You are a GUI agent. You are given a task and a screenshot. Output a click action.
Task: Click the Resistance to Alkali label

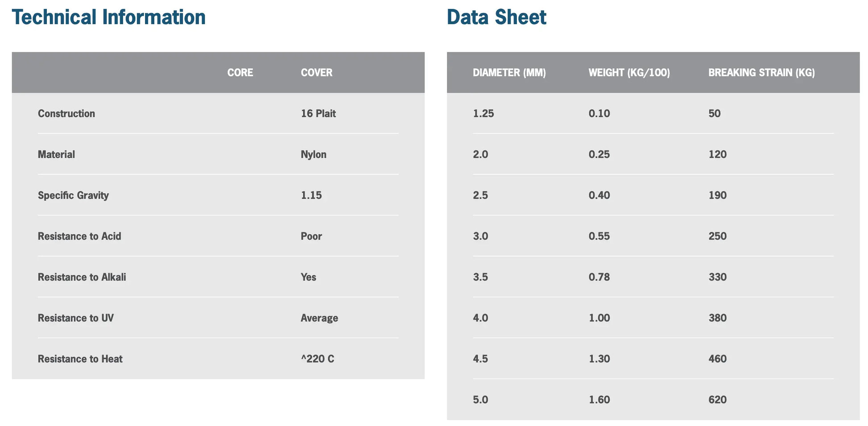coord(82,277)
